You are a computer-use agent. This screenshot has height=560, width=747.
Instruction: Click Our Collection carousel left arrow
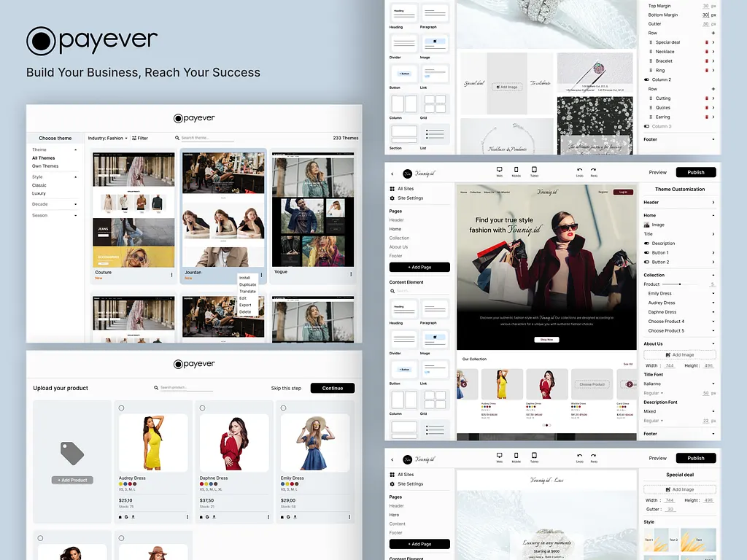463,384
